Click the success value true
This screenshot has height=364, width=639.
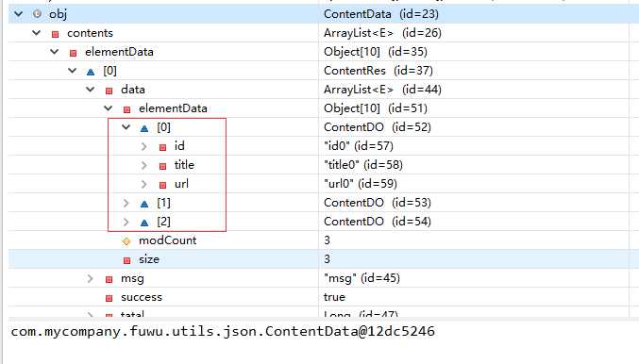coord(334,297)
